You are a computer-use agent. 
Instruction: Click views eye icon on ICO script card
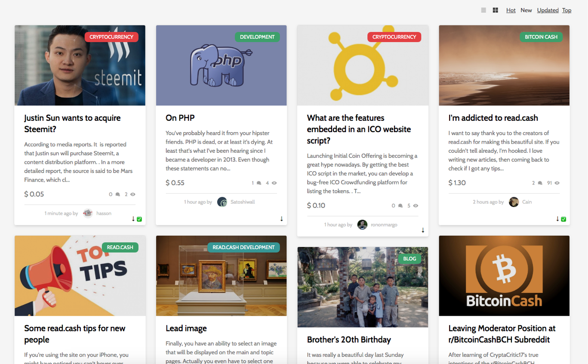point(416,206)
